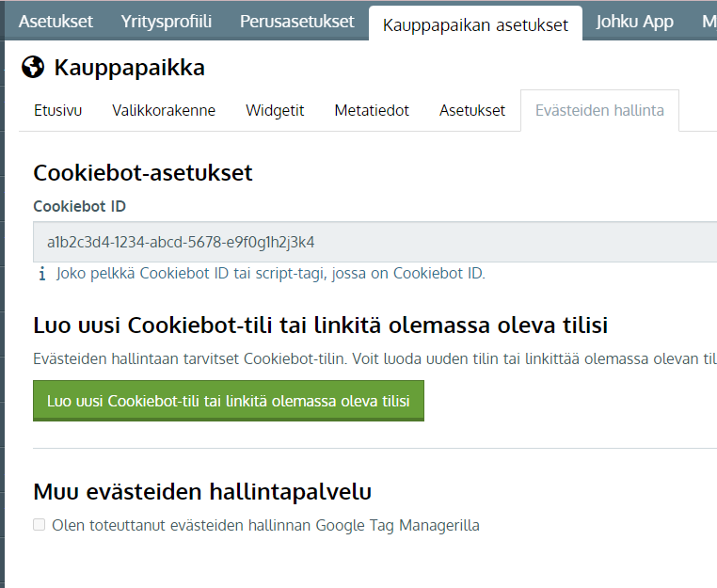Screen dimensions: 717x588
Task: Switch to the Widgetit sub-tab
Action: (x=275, y=111)
